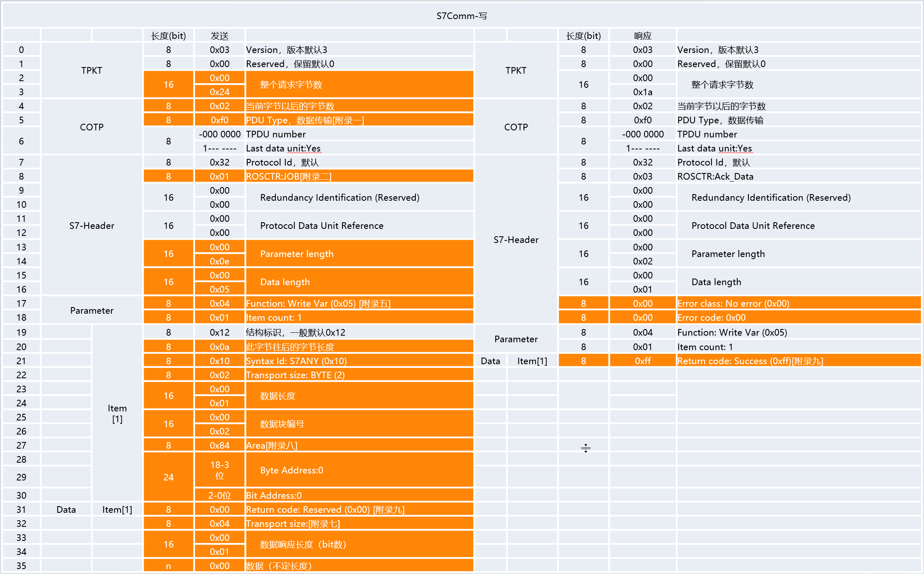924x574 pixels.
Task: Click the Area[附录八] cell
Action: pos(359,445)
